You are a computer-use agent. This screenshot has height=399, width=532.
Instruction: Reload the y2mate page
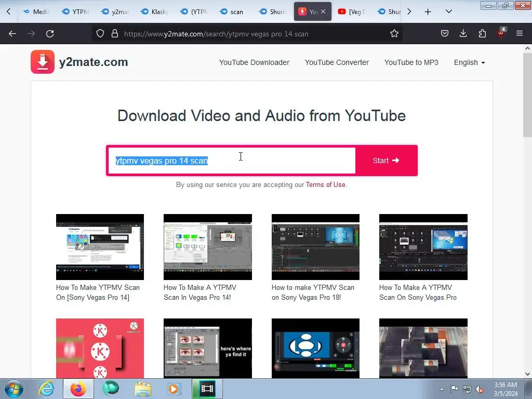click(x=50, y=34)
